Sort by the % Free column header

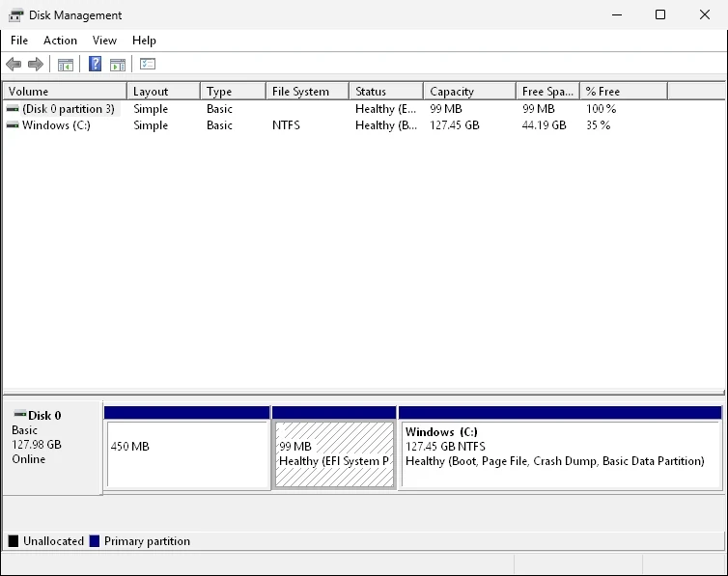[624, 92]
